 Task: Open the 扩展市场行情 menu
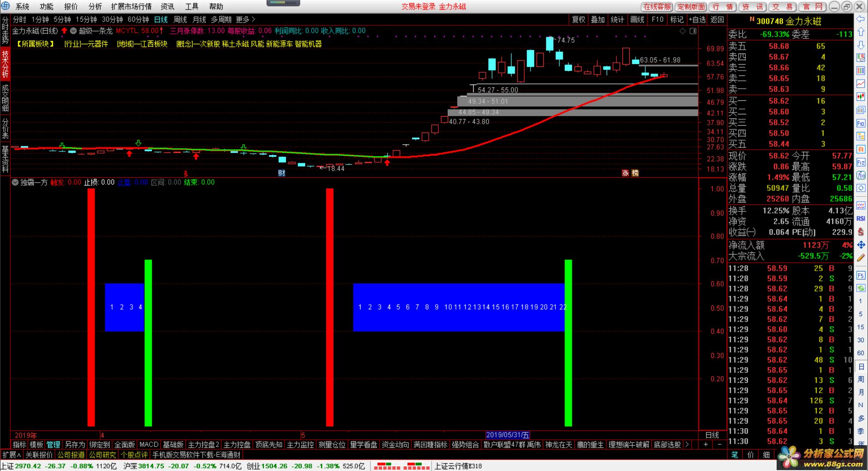[131, 6]
